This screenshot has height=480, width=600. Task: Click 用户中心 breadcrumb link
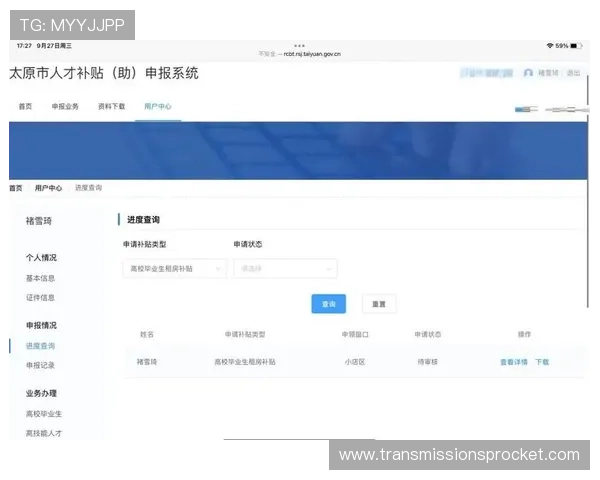tap(48, 188)
